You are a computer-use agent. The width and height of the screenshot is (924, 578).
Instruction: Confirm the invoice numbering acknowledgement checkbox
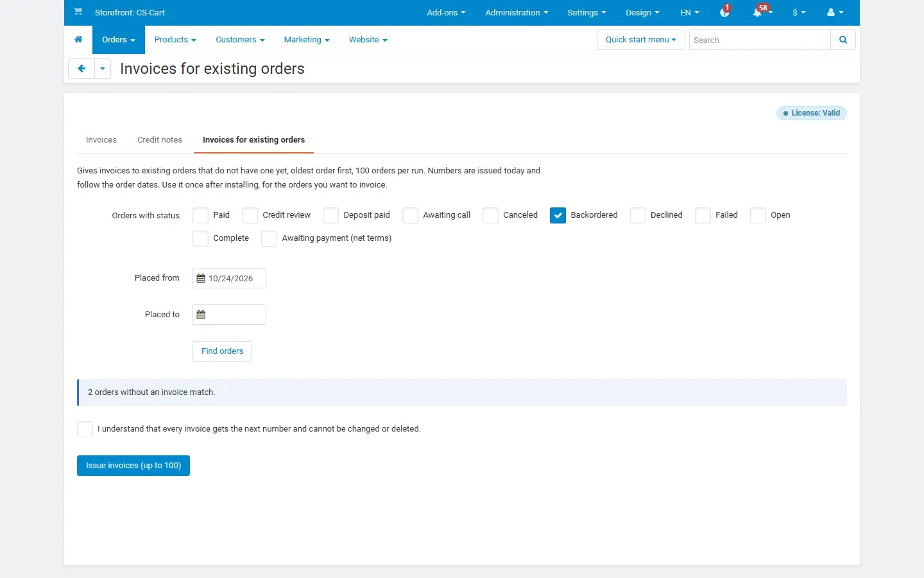click(x=85, y=429)
